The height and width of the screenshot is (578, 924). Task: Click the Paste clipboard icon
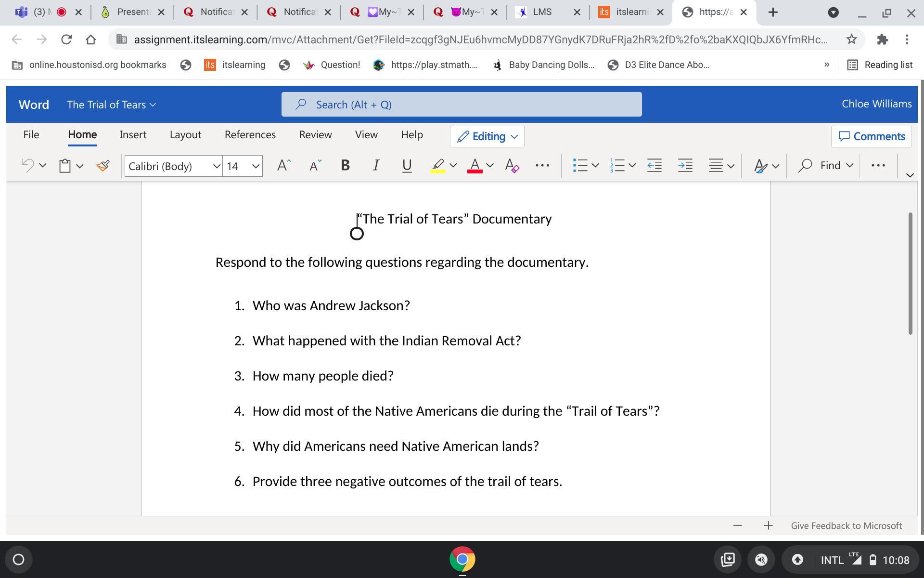(x=65, y=166)
